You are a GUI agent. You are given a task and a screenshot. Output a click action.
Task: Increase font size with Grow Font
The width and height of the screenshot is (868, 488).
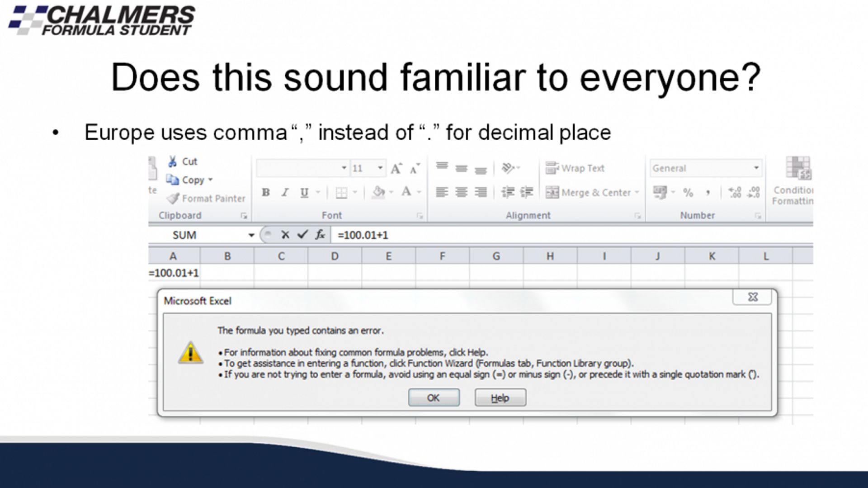(x=396, y=168)
